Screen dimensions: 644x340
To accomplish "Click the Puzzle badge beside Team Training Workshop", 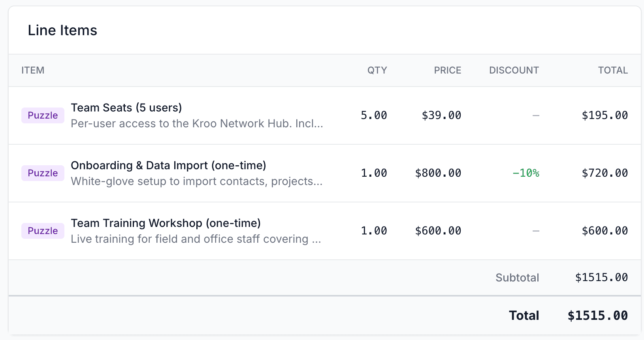I will (43, 231).
